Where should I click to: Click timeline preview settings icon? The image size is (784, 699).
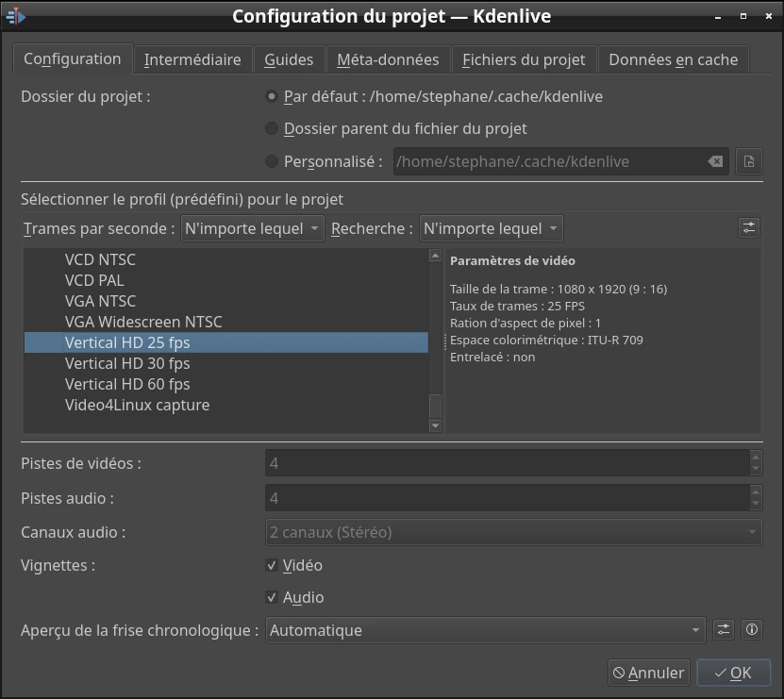click(723, 630)
